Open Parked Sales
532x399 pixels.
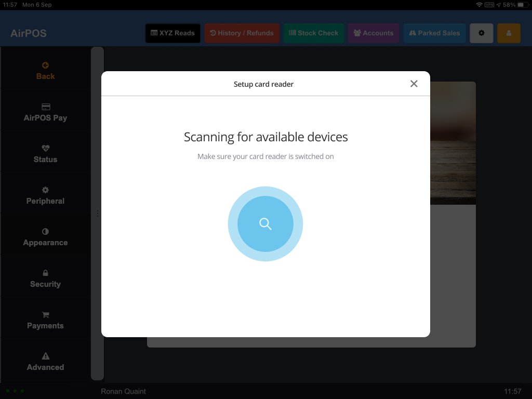(434, 33)
